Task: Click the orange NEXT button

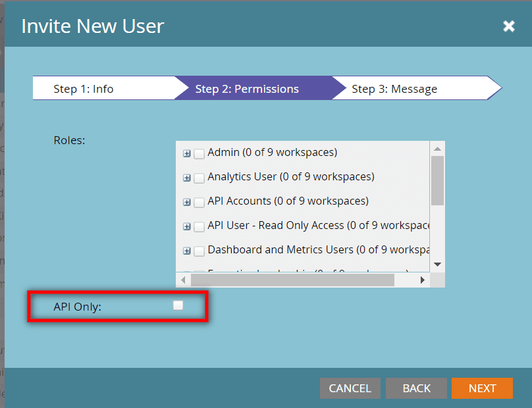Action: (482, 388)
